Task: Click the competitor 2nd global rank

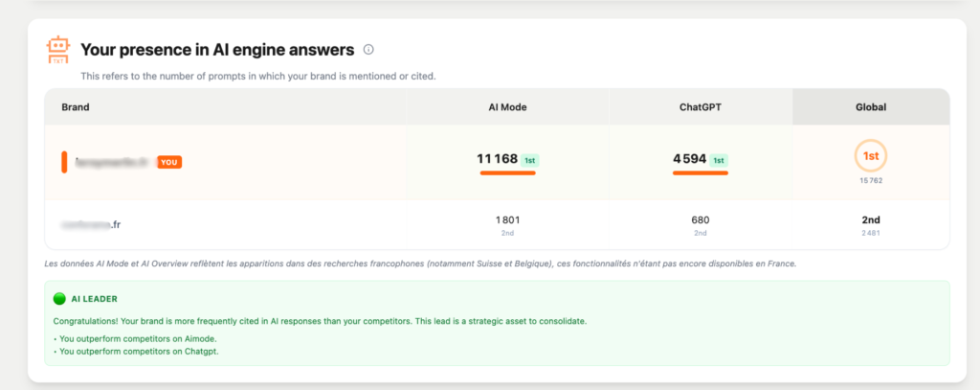Action: click(871, 220)
